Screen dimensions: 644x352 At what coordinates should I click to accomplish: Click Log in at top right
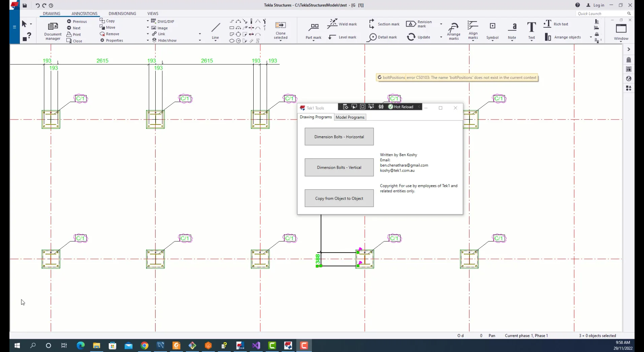595,5
